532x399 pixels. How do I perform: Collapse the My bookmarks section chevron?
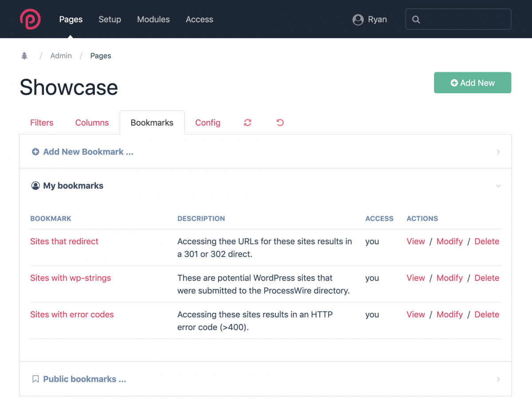tap(498, 186)
